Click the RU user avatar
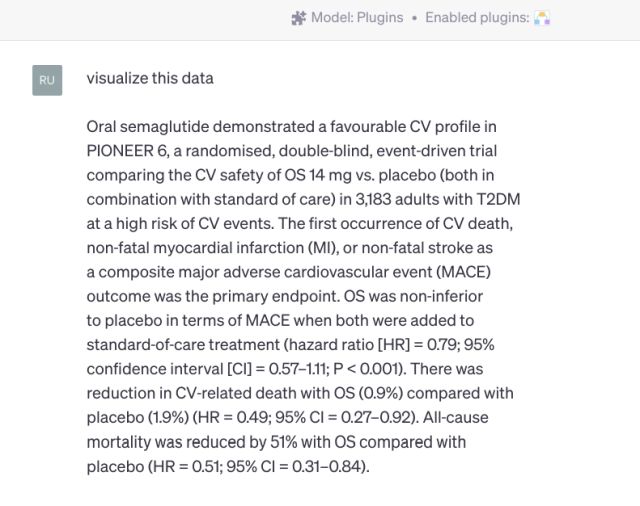Viewport: 640px width, 506px height. (x=47, y=80)
